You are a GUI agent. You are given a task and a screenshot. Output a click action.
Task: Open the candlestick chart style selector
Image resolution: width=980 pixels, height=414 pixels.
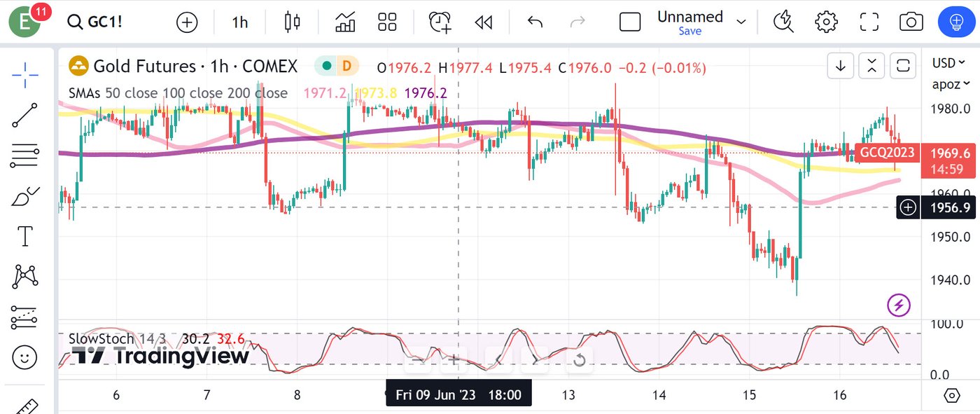tap(292, 22)
